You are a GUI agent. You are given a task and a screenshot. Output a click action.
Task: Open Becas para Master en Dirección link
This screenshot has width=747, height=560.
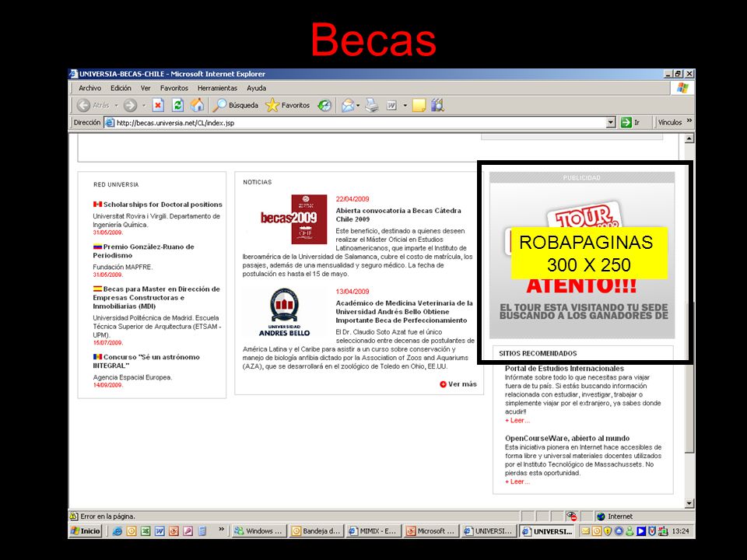point(156,298)
